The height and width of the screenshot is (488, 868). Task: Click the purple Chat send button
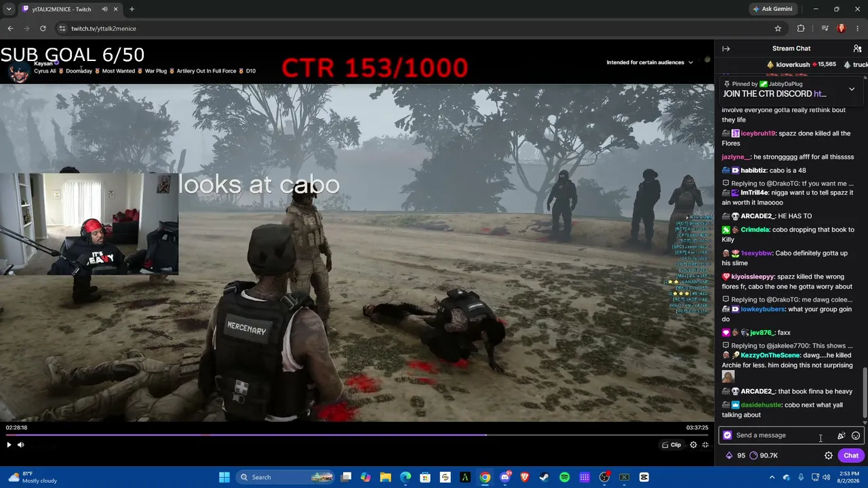[851, 455]
